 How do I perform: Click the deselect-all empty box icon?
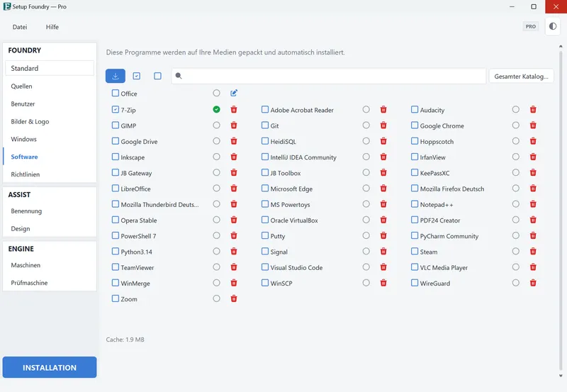[x=157, y=76]
